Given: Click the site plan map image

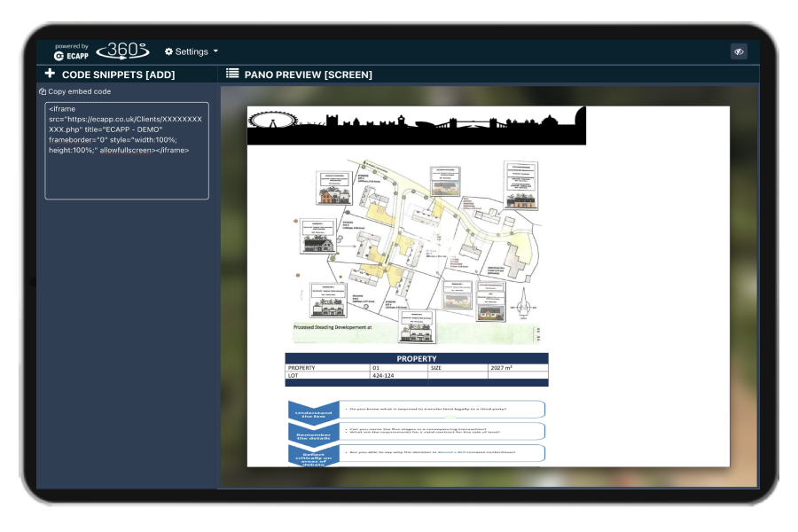Looking at the screenshot, I should (x=417, y=252).
